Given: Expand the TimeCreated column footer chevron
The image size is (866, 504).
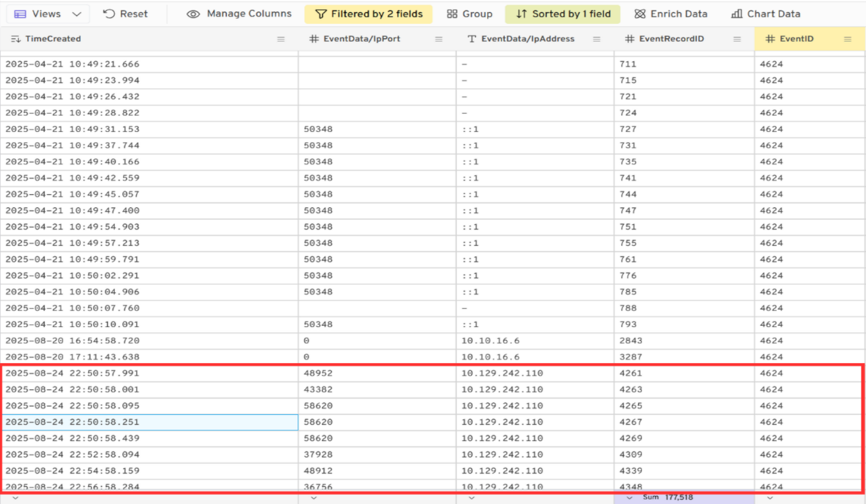Looking at the screenshot, I should 15,498.
